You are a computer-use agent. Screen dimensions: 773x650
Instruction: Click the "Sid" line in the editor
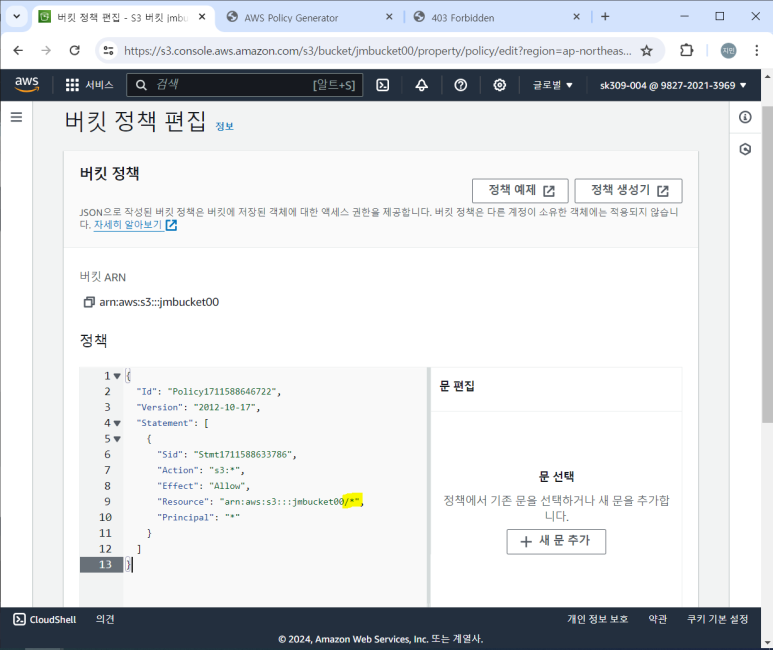pos(227,454)
